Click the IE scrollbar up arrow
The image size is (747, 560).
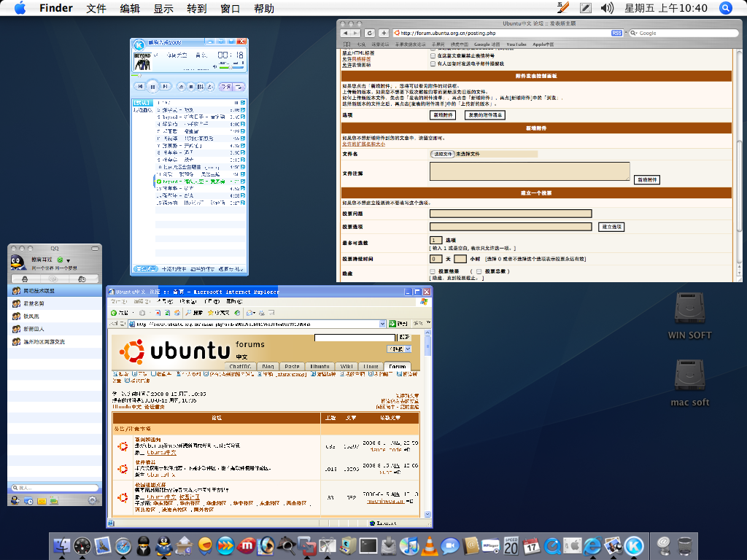427,332
